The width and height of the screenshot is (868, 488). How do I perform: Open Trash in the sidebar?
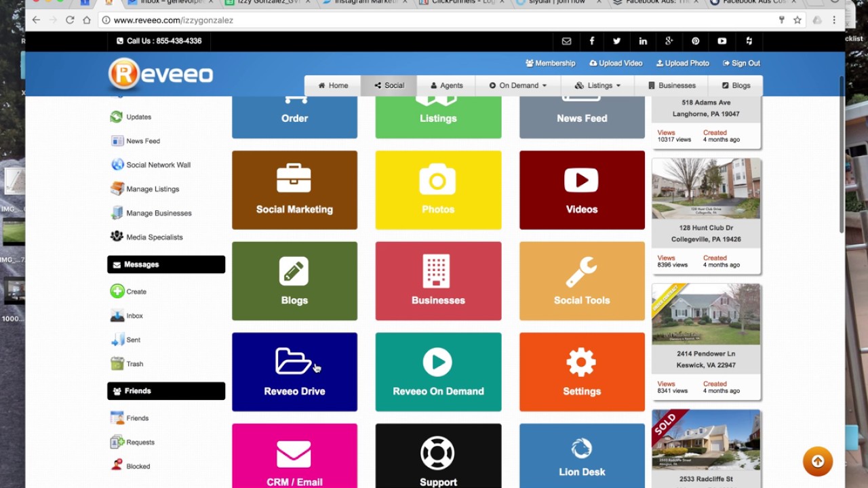click(127, 364)
